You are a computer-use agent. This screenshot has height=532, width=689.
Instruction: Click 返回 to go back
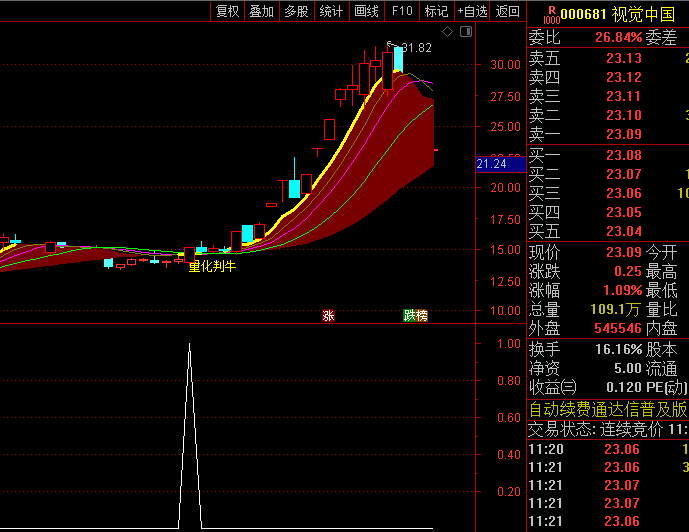click(508, 11)
